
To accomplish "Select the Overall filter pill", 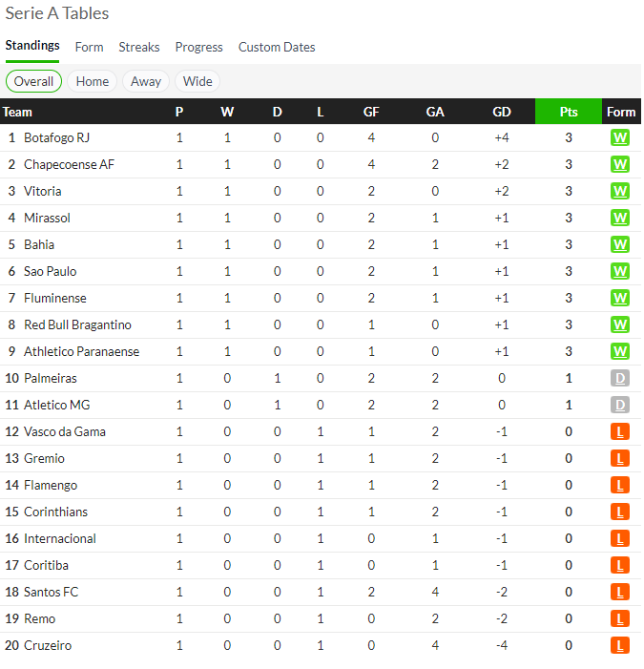I will click(x=33, y=81).
